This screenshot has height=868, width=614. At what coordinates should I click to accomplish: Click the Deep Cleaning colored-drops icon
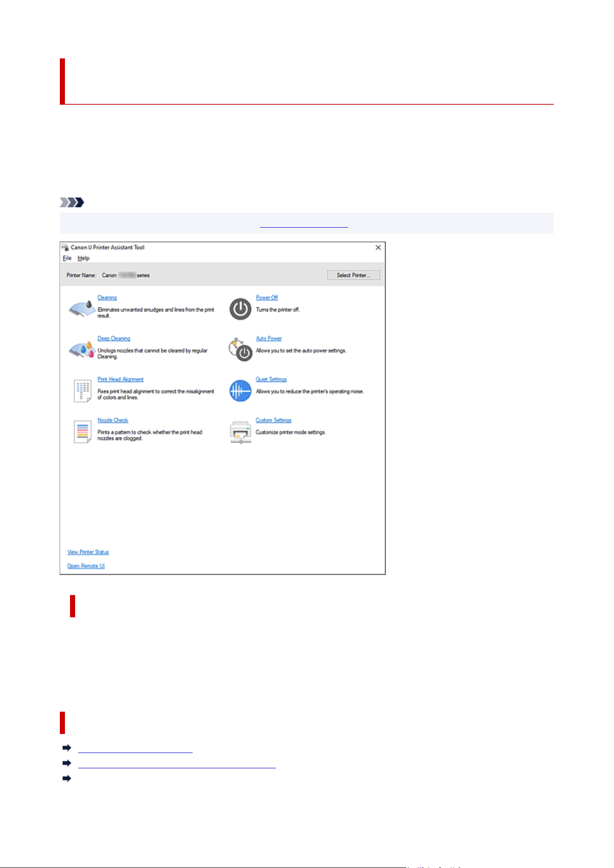point(82,349)
